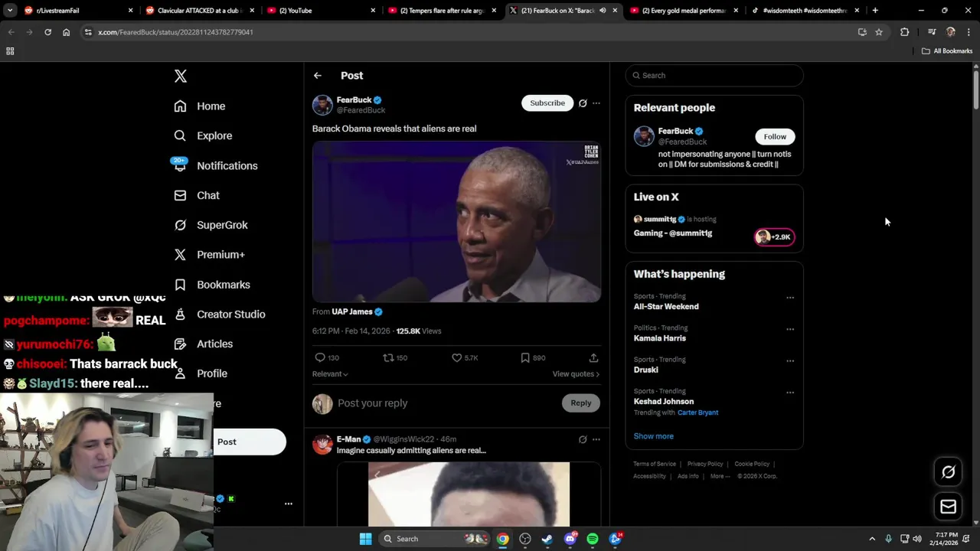The image size is (980, 551).
Task: Open the Windows Start menu
Action: (x=366, y=539)
